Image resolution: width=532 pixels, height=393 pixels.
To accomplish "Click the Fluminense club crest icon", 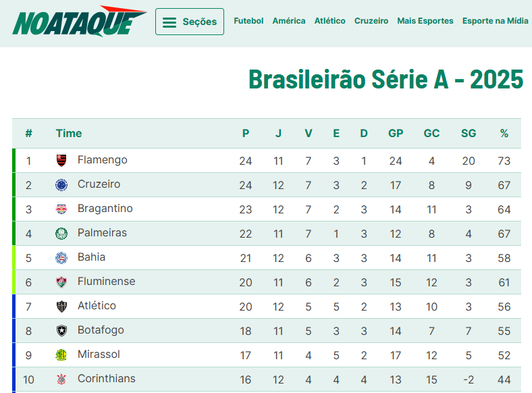I will (x=61, y=282).
